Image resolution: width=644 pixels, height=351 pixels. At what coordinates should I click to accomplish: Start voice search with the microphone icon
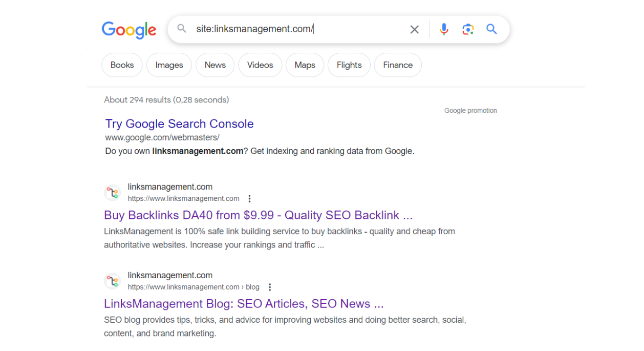coord(444,29)
